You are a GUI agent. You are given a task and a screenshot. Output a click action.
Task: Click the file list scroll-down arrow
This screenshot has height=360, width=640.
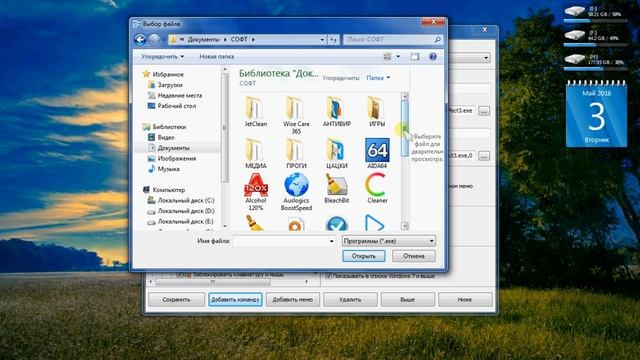[404, 226]
